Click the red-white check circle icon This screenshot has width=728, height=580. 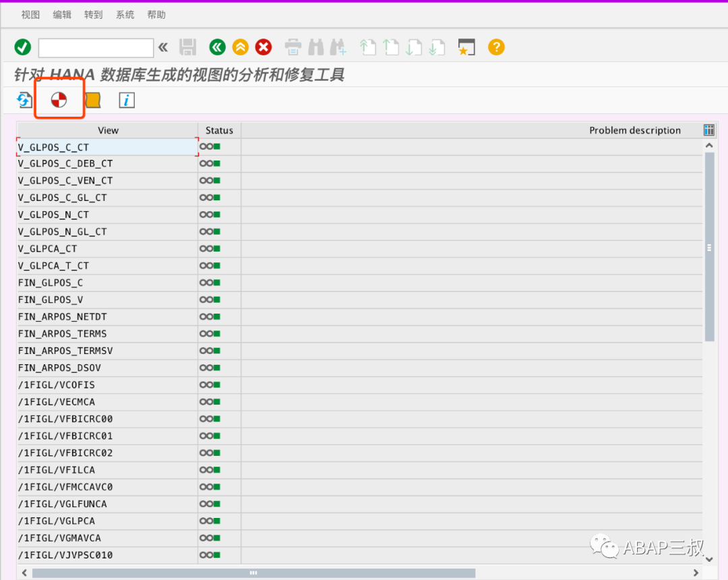(x=59, y=100)
